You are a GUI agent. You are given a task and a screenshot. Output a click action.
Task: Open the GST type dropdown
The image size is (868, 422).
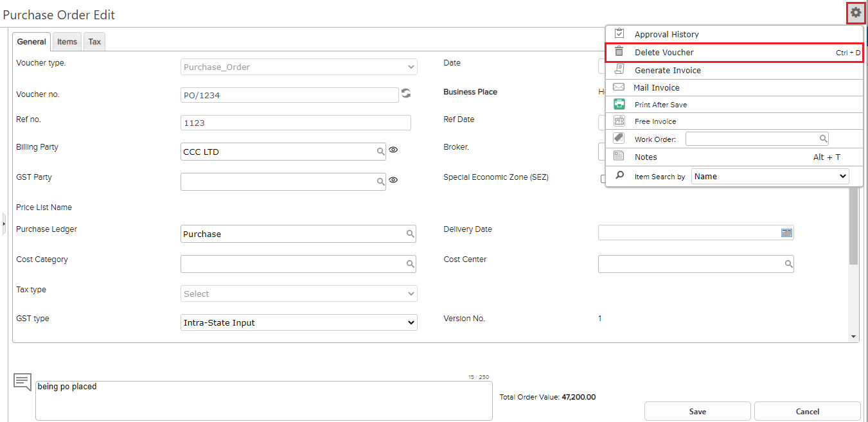pyautogui.click(x=299, y=322)
